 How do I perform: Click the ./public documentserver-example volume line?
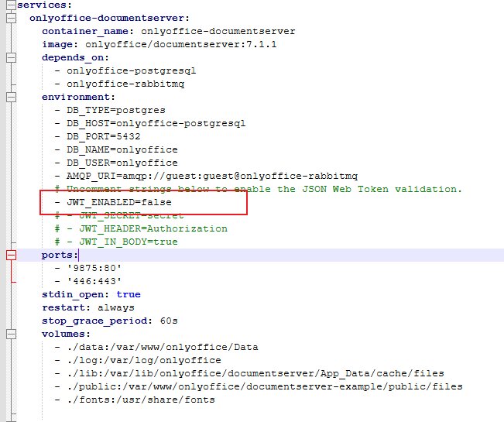coord(259,387)
